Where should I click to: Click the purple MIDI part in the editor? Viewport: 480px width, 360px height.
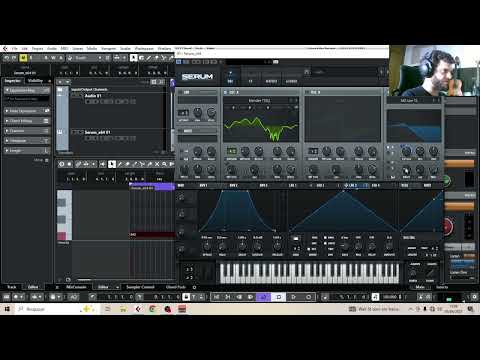(152, 187)
